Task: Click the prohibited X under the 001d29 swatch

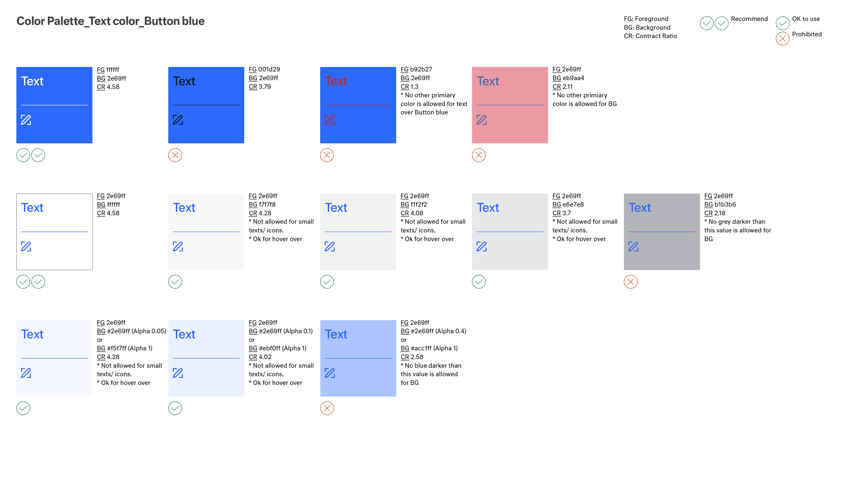Action: click(175, 155)
